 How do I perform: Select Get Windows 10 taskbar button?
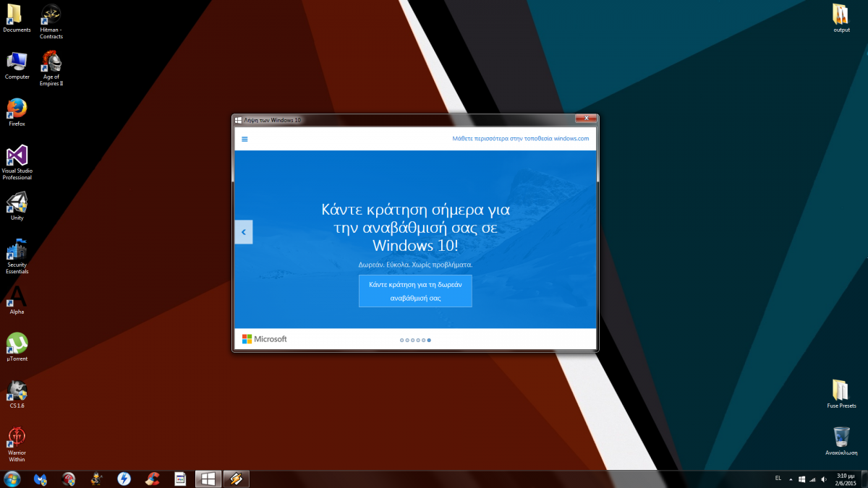tap(208, 479)
